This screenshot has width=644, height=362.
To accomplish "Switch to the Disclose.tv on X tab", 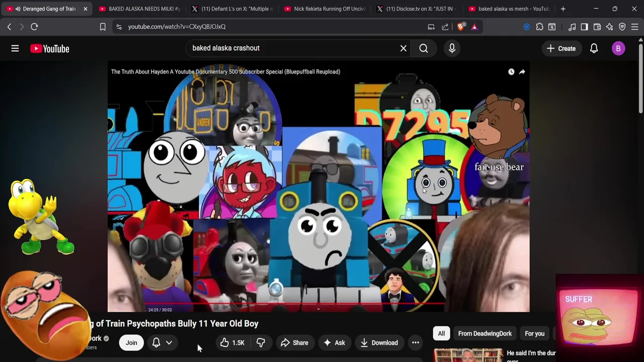I will pos(417,9).
